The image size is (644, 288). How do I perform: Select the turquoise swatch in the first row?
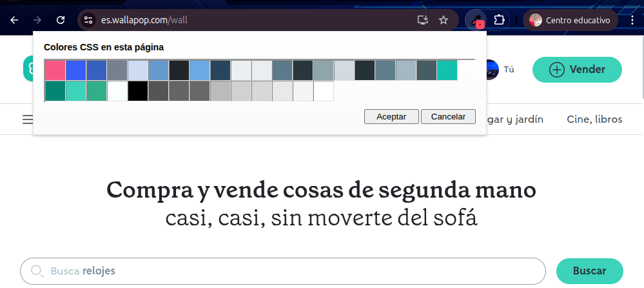(447, 70)
